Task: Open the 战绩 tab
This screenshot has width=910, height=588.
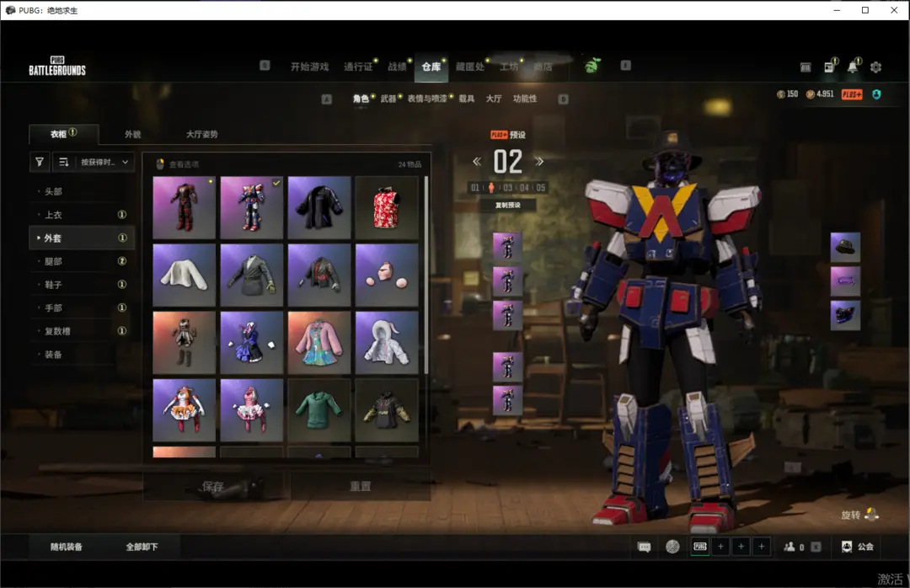Action: (x=397, y=67)
